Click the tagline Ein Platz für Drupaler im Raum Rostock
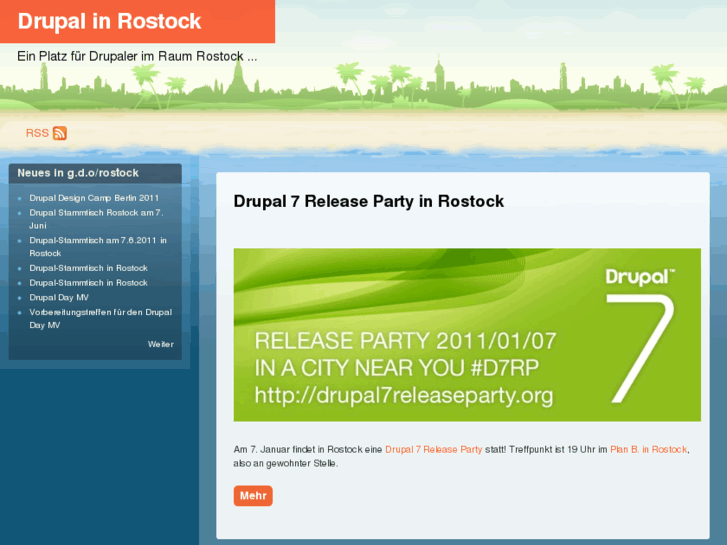 pyautogui.click(x=137, y=56)
